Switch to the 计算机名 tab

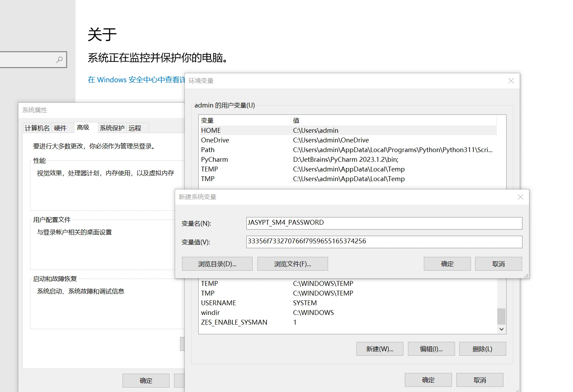pos(37,128)
